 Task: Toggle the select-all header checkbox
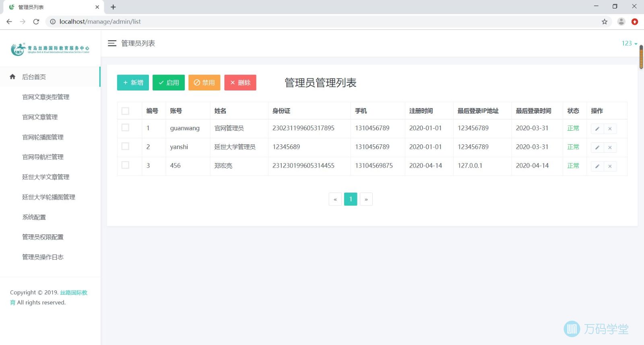coord(125,111)
